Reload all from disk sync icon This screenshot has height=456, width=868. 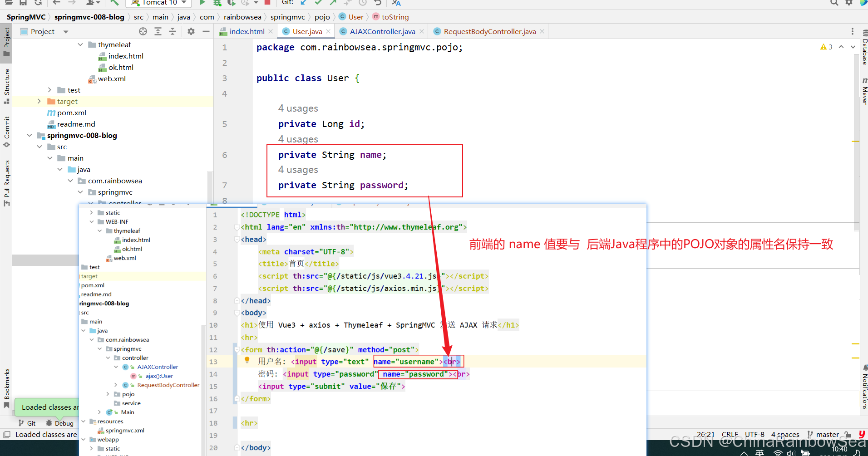pyautogui.click(x=38, y=3)
